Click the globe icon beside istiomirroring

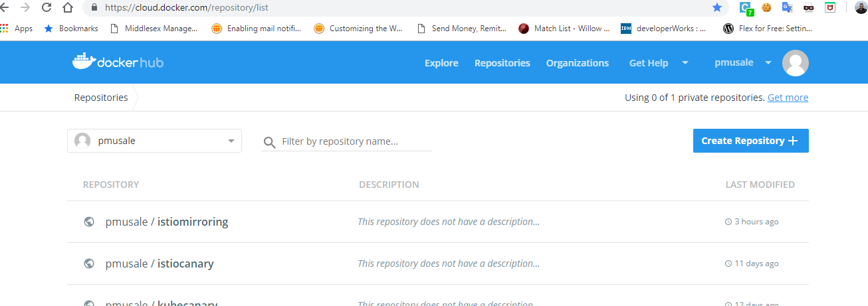[x=89, y=222]
